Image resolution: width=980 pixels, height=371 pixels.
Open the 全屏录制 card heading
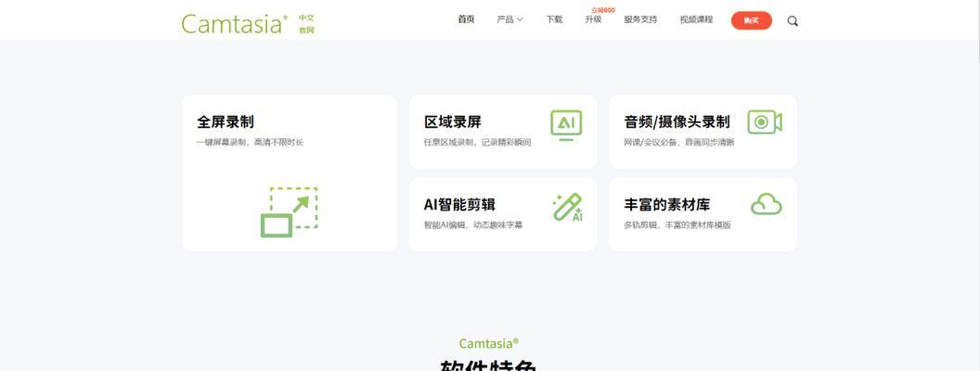click(x=226, y=122)
